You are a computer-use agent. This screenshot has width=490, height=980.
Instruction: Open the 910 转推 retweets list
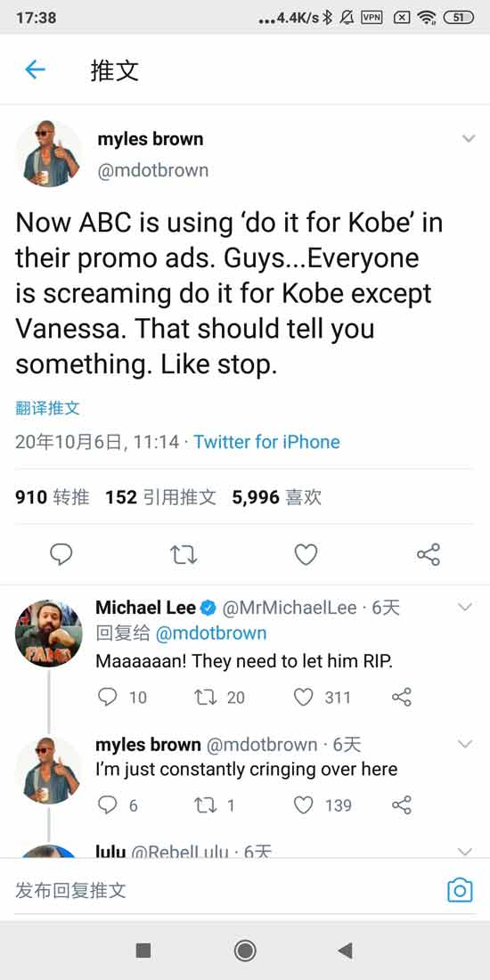tap(52, 497)
